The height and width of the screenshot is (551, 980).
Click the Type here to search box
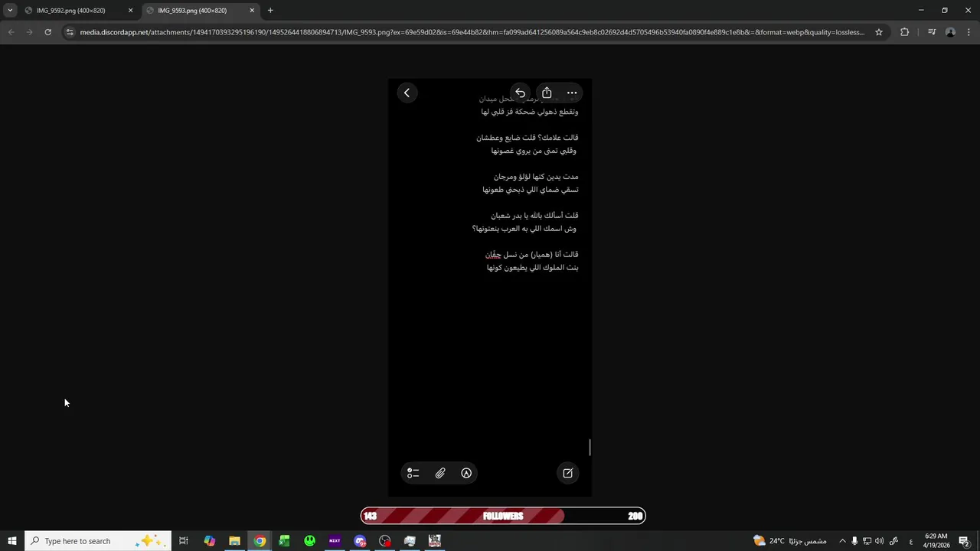[96, 541]
